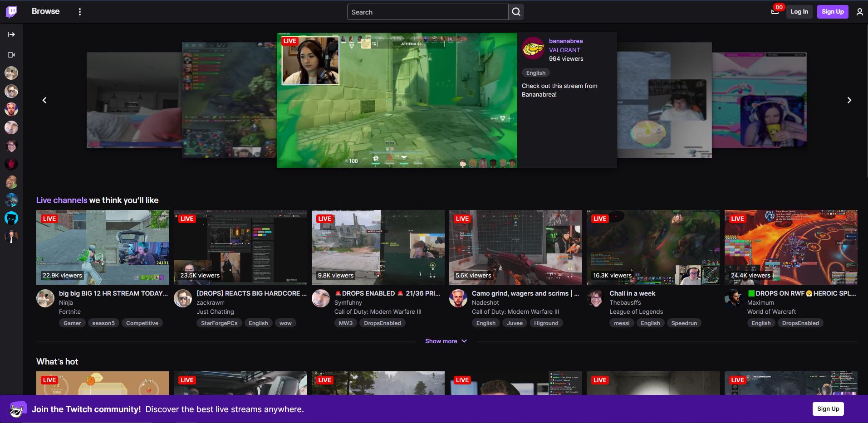Select Browse in the top navigation

coord(45,11)
